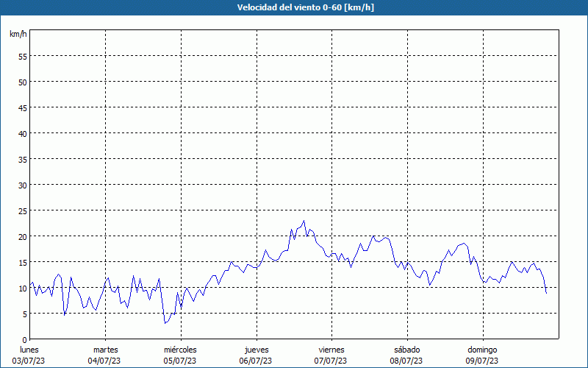588x368 pixels.
Task: Click the y-axis value 40
Action: pyautogui.click(x=23, y=134)
